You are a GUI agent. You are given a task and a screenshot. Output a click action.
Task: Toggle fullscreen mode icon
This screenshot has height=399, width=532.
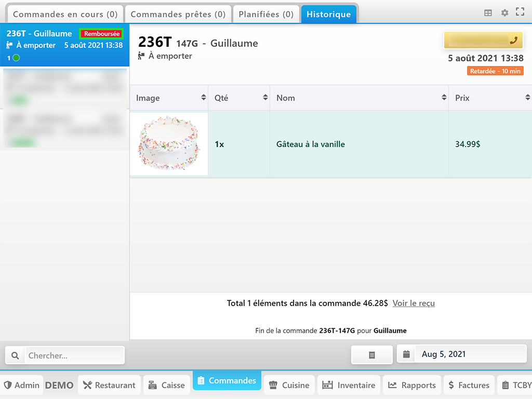coord(520,12)
